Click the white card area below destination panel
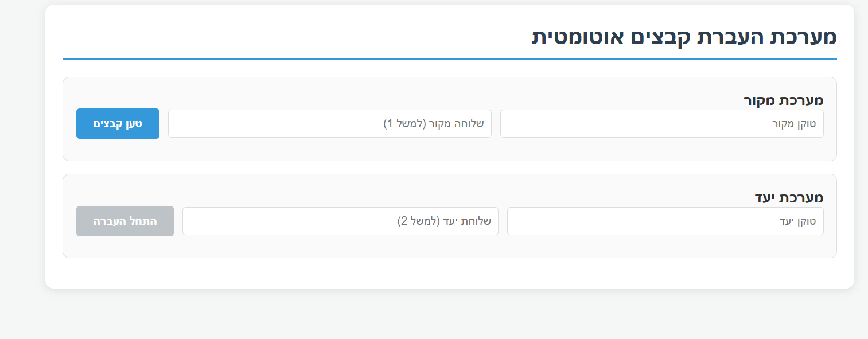The width and height of the screenshot is (868, 339). [x=449, y=273]
